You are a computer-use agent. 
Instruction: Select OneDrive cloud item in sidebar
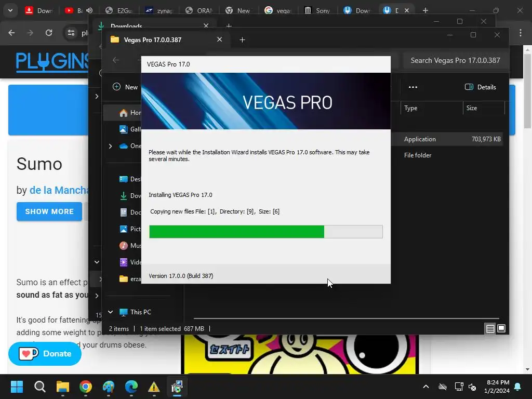click(x=131, y=146)
